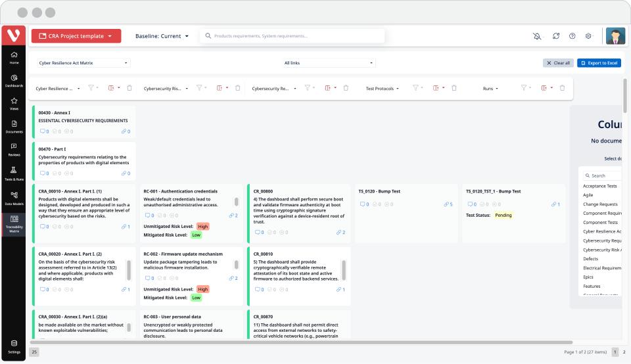The height and width of the screenshot is (364, 631).
Task: Open Data Models in the sidebar
Action: point(14,198)
